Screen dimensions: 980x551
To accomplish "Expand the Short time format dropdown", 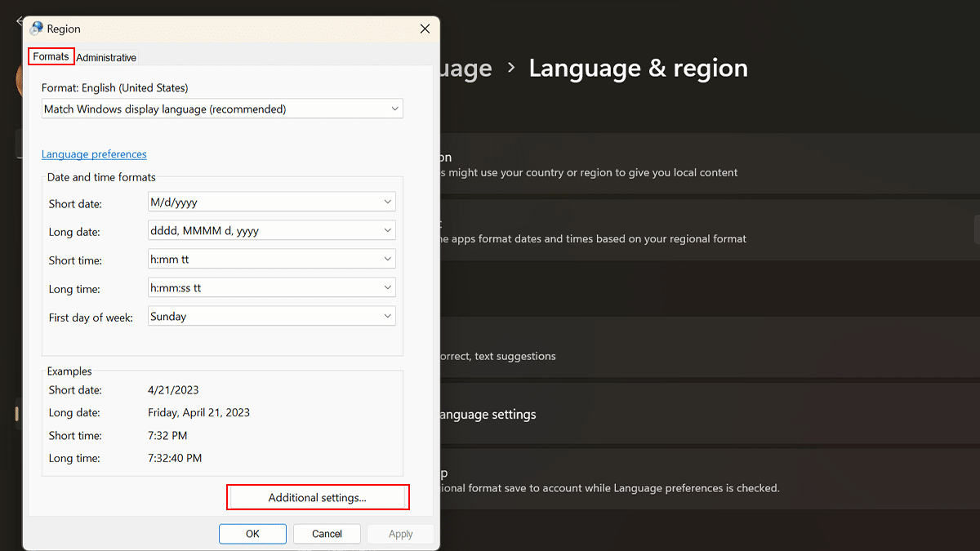I will (272, 260).
